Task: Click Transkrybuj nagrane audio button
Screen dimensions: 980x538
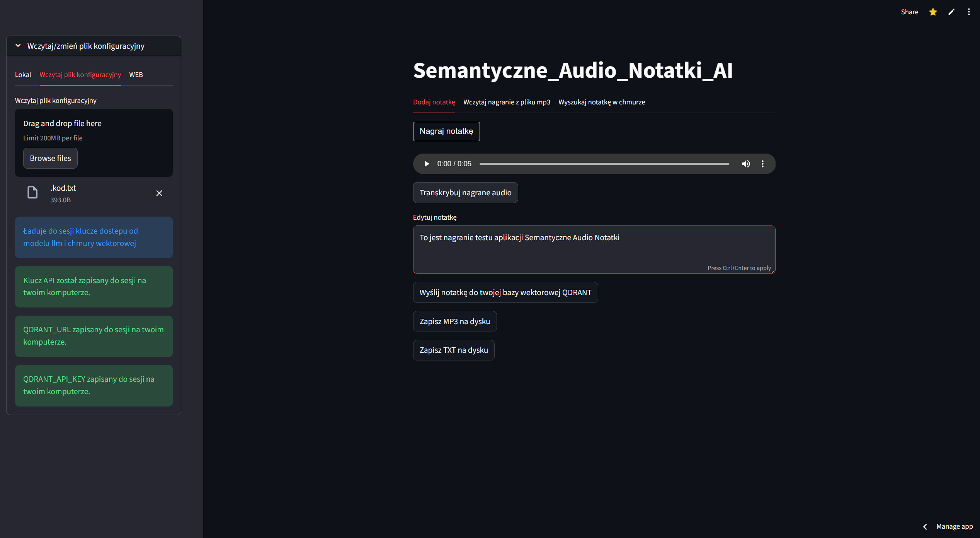Action: tap(465, 193)
